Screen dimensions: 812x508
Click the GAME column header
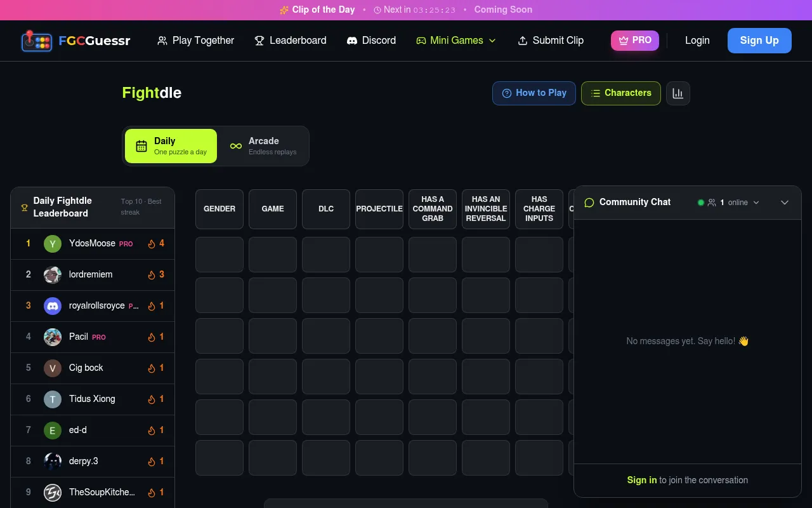click(273, 209)
